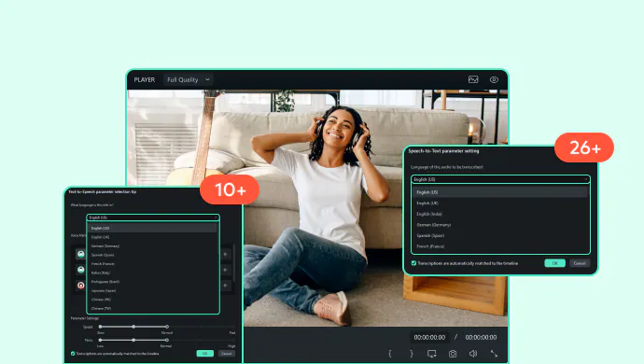
Task: Click the mark out '}' icon
Action: point(411,354)
